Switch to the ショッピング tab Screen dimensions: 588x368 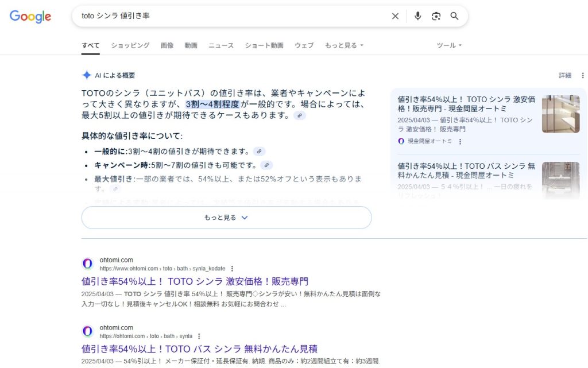[130, 45]
